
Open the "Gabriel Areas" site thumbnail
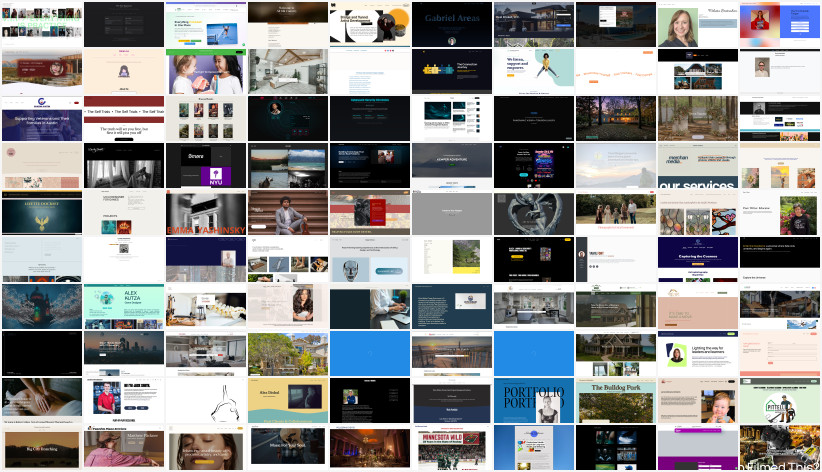coord(452,24)
